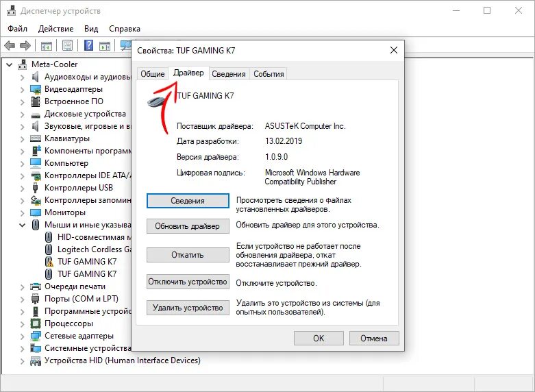Click the ASUSTeK Computer Inc. provider text
Image resolution: width=535 pixels, height=392 pixels.
click(x=305, y=126)
